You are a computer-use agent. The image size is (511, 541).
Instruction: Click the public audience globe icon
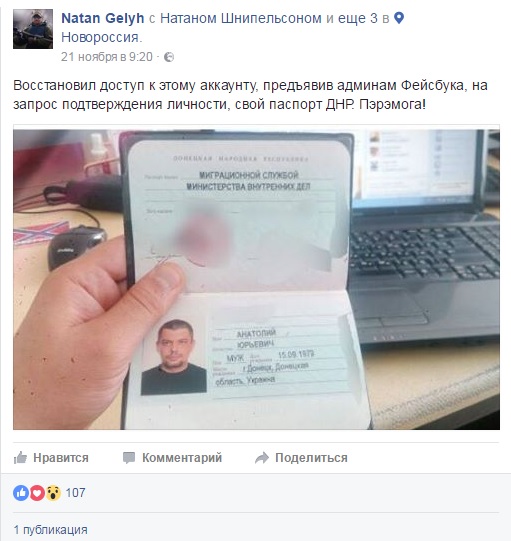pyautogui.click(x=169, y=57)
